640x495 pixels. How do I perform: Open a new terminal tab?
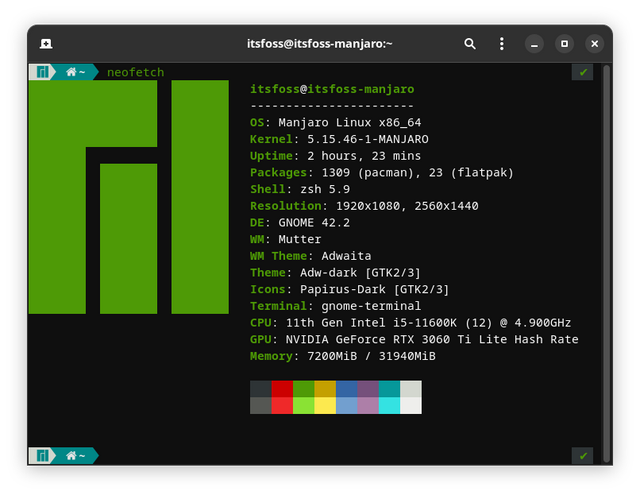tap(46, 44)
